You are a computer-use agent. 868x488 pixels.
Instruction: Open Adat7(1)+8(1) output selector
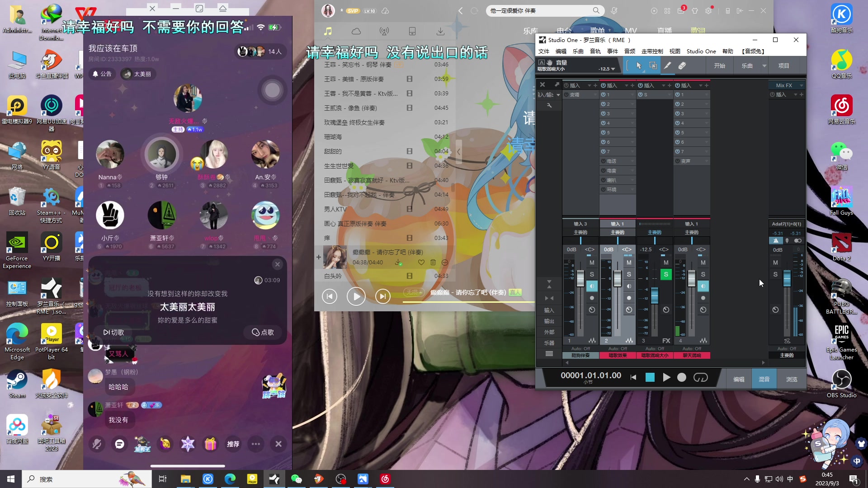[x=787, y=224]
